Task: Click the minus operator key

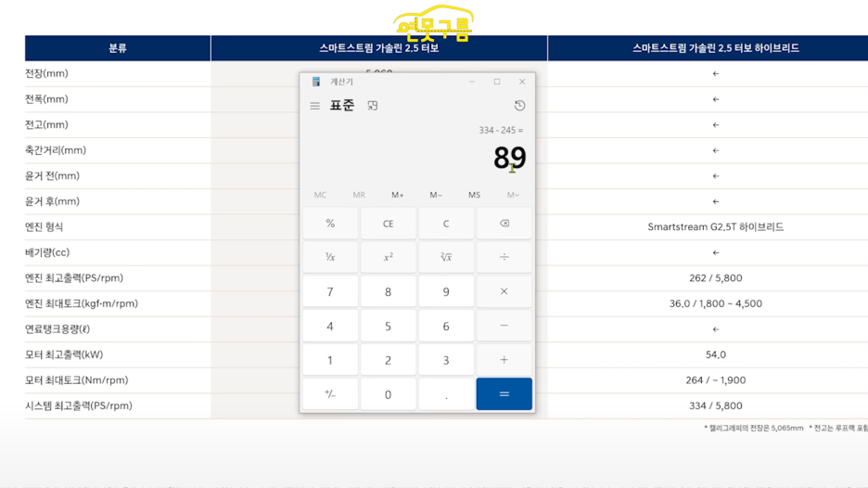Action: click(x=504, y=326)
